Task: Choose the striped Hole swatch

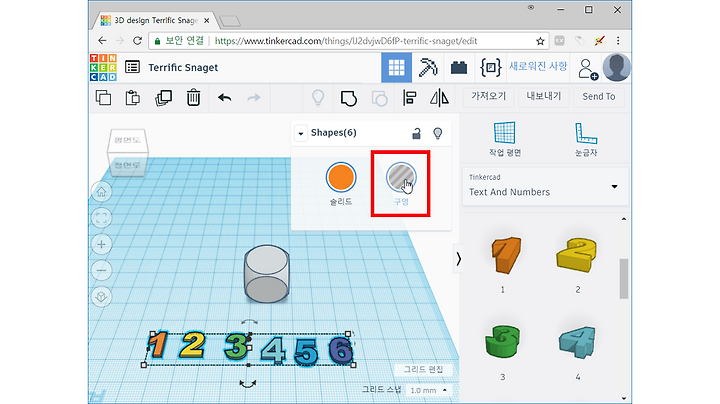Action: pos(401,177)
